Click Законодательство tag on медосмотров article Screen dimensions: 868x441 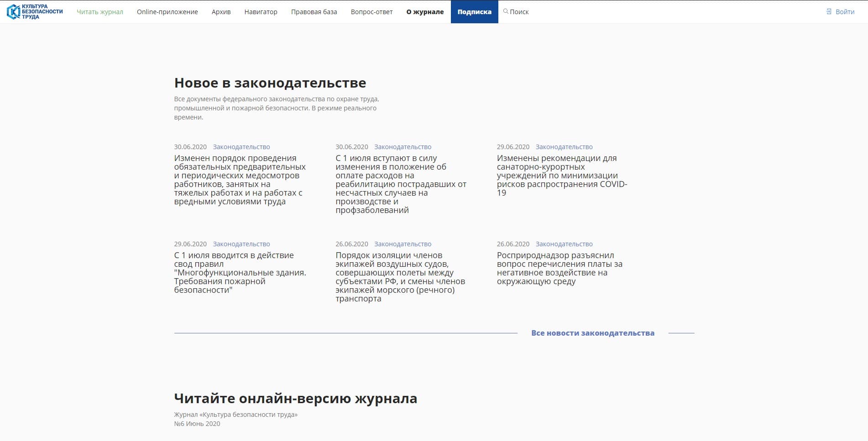coord(241,147)
